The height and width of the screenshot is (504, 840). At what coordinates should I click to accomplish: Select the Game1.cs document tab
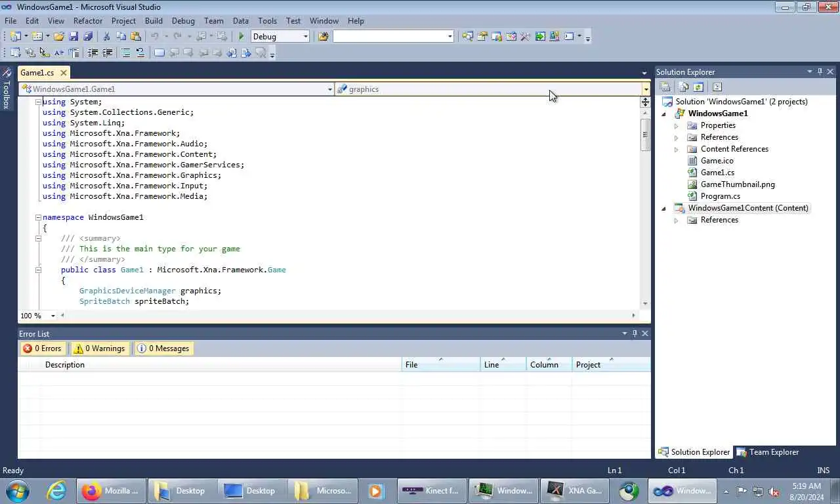point(37,73)
